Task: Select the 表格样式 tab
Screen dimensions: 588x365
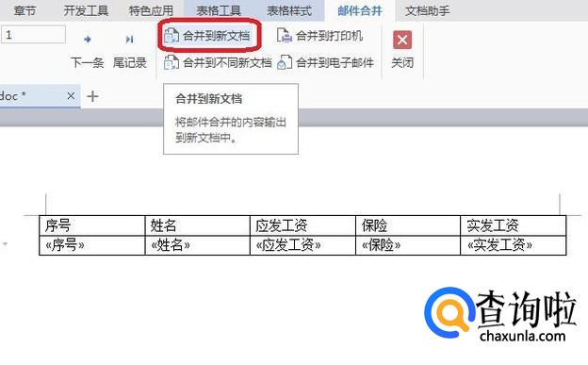Action: click(x=289, y=11)
